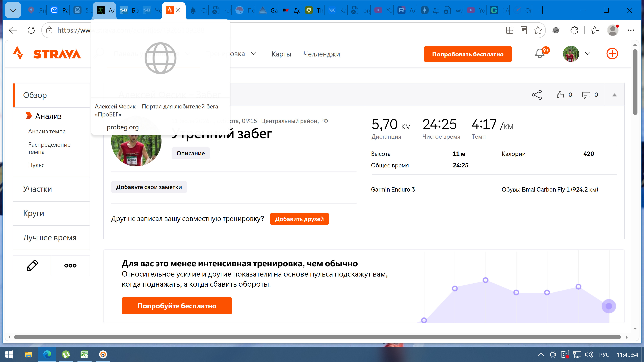
Task: Collapse the activity header triangle
Action: (614, 95)
